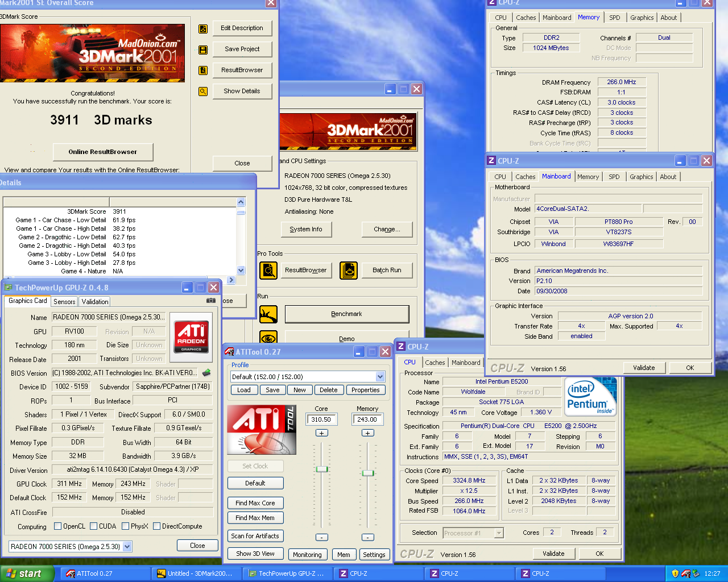Click the Demo eye icon in 3DMark
Viewport: 728px width, 582px height.
click(268, 338)
